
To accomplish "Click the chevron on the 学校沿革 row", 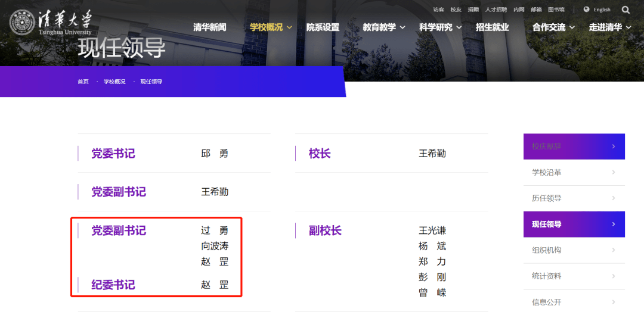I will coord(614,173).
